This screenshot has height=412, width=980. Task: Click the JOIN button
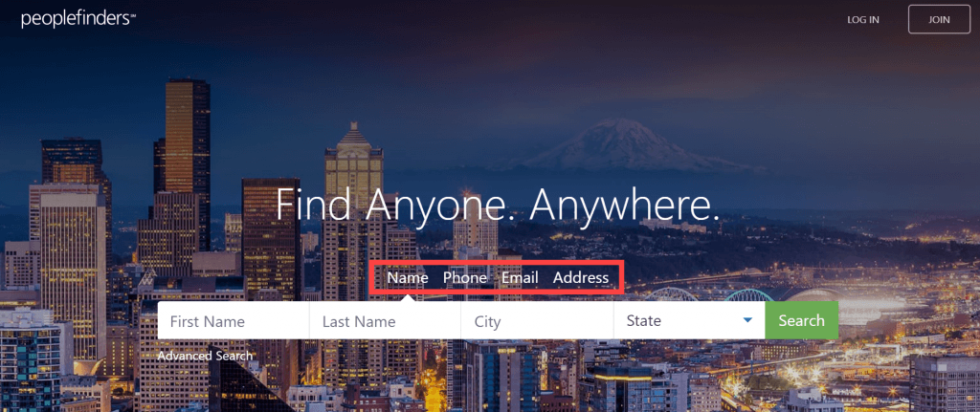[x=939, y=19]
